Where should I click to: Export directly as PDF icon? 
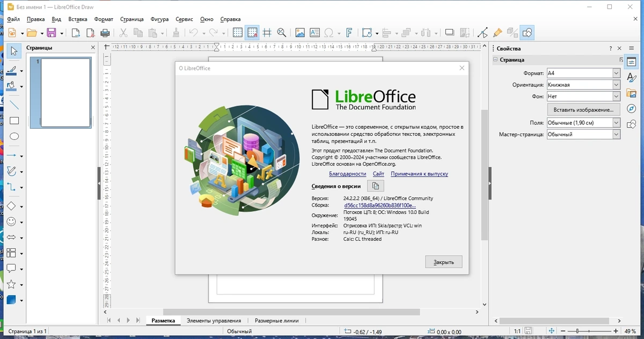[x=91, y=33]
